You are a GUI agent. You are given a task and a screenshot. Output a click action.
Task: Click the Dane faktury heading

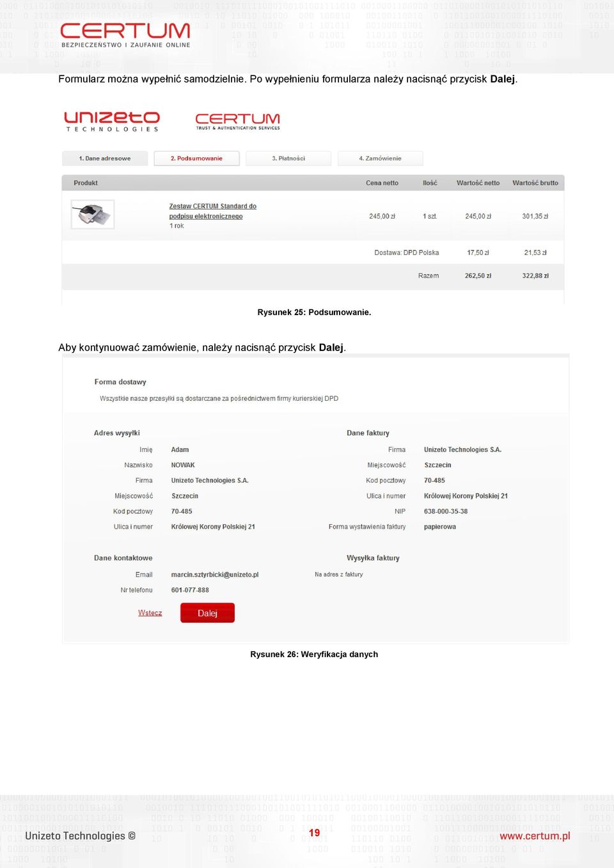click(x=368, y=433)
